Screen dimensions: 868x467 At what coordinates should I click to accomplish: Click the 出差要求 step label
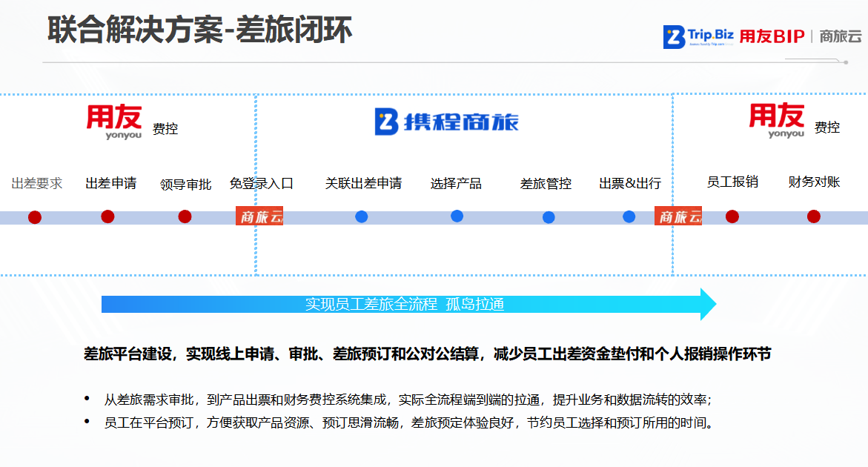pos(37,183)
